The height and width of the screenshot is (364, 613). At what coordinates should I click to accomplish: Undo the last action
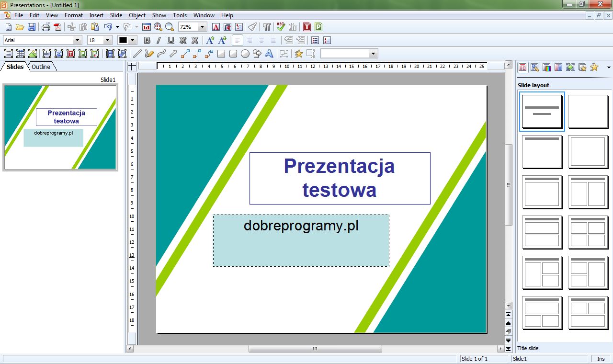point(108,27)
